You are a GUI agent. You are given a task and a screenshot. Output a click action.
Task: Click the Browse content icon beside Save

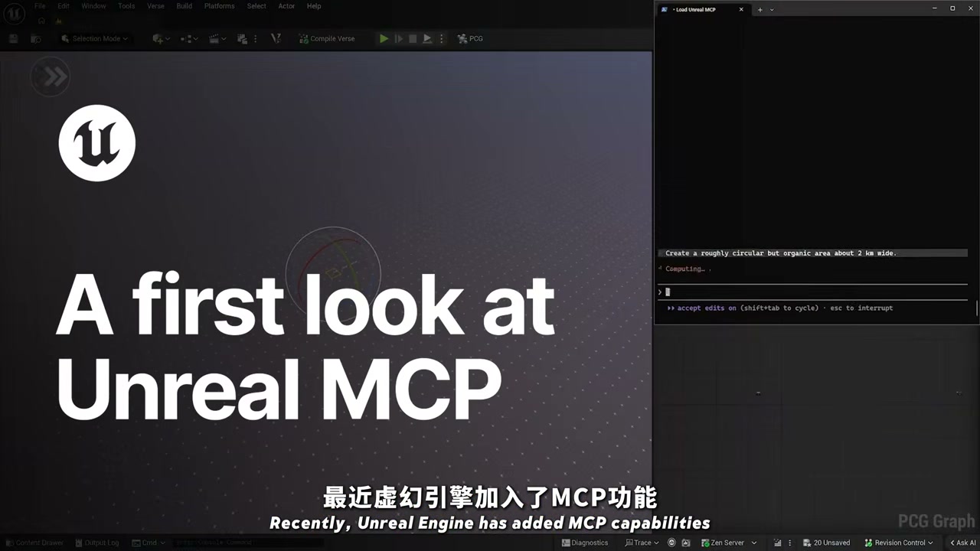tap(35, 38)
